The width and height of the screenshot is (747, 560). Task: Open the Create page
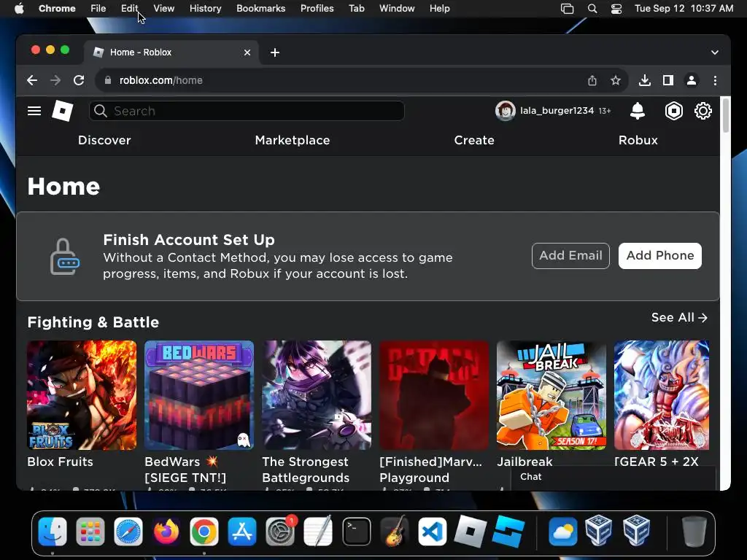(474, 140)
